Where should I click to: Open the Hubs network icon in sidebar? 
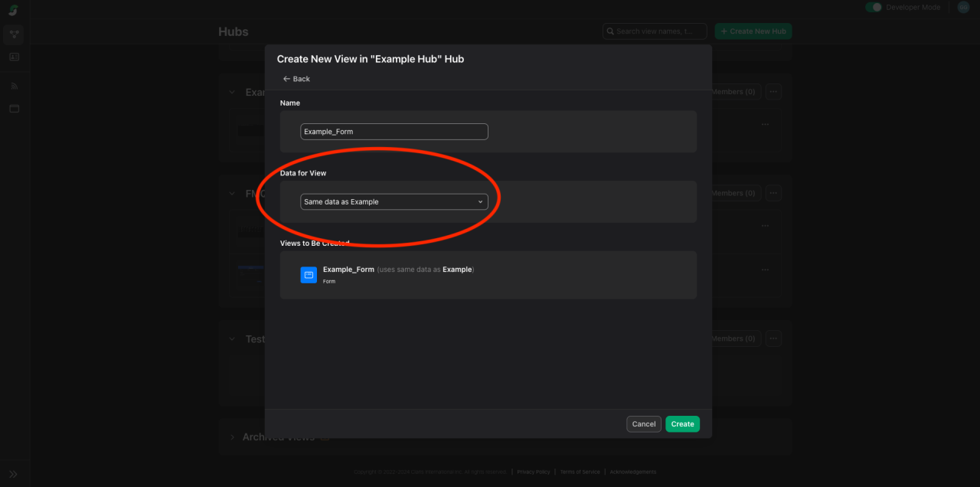(14, 34)
